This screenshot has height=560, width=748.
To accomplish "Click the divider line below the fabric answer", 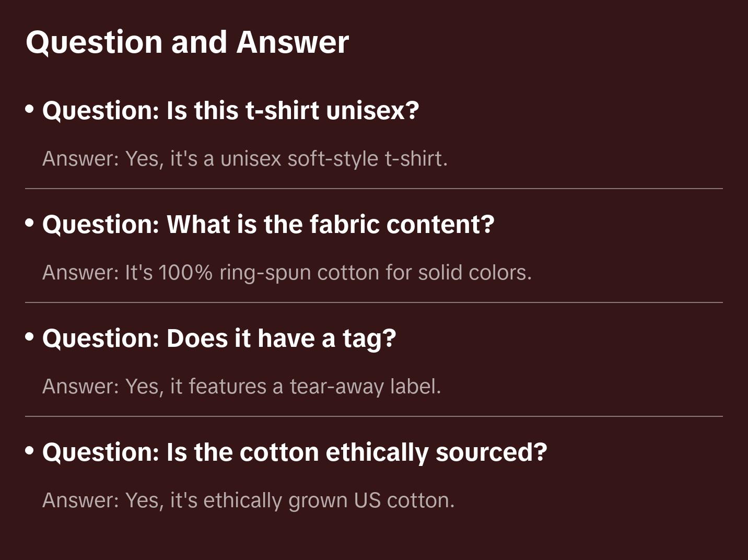I will pos(374,302).
